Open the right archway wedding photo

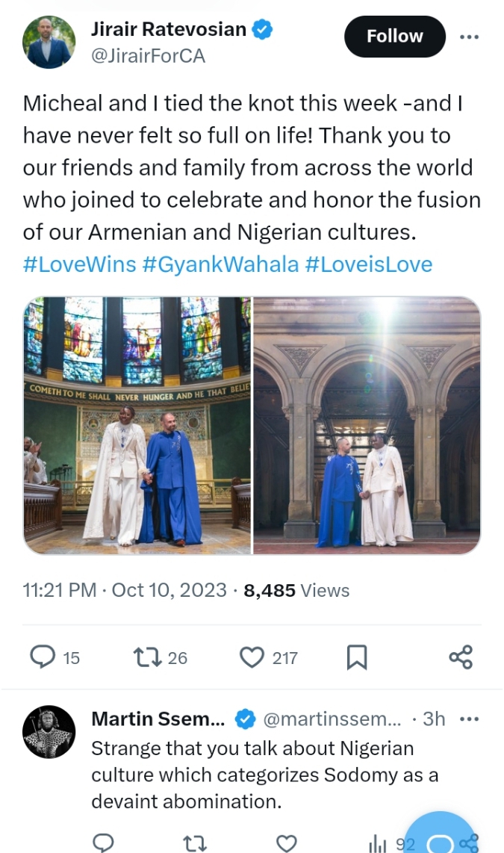367,425
